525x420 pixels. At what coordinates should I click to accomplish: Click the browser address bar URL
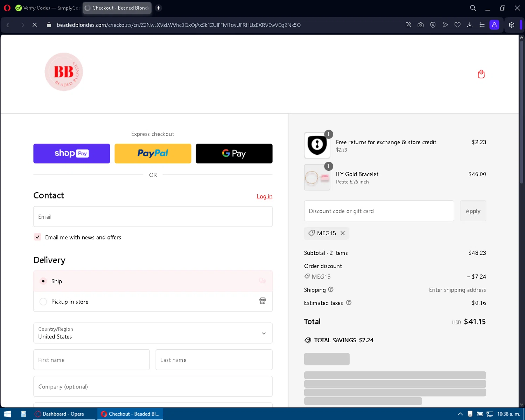[x=178, y=25]
